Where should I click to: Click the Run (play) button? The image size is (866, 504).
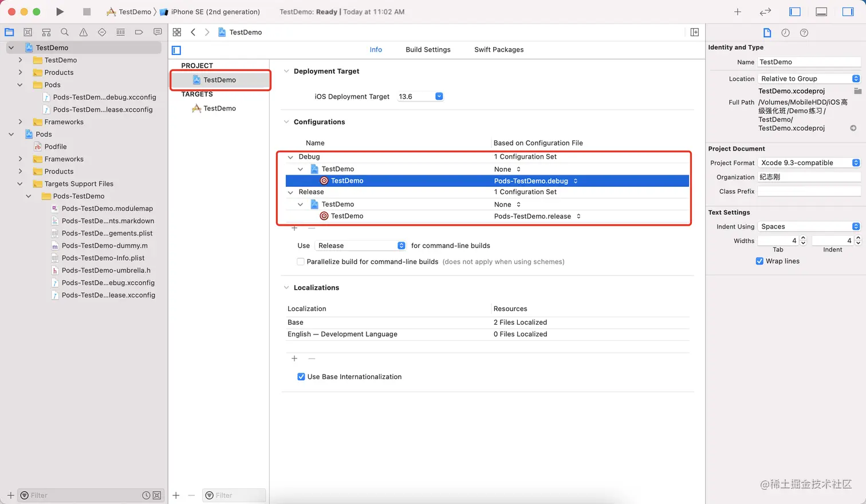tap(60, 11)
